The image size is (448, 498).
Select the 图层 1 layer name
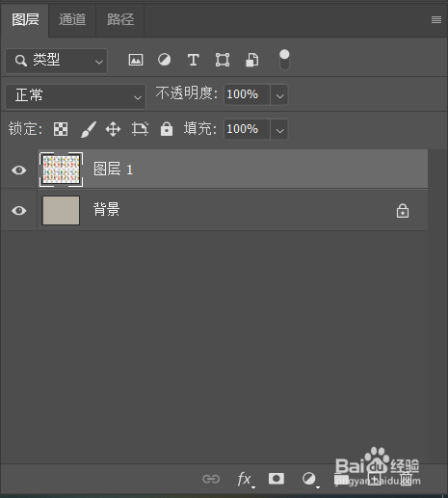[114, 170]
